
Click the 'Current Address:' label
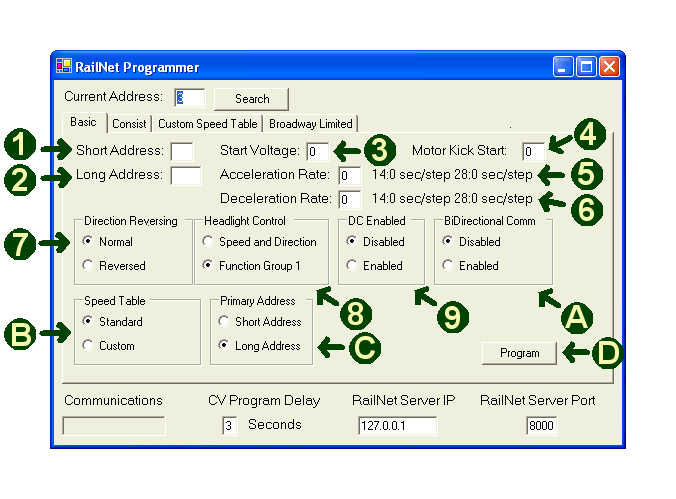(113, 97)
